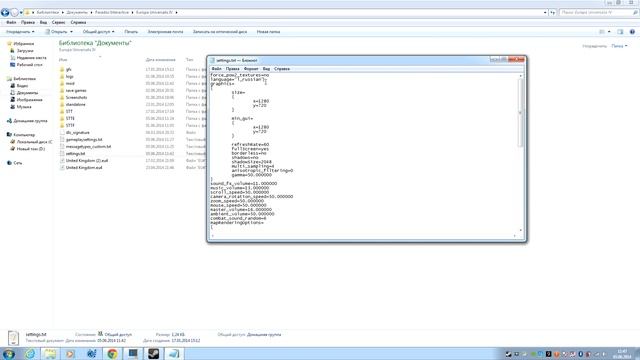The image size is (640, 360).
Task: Click the Paradox Interactive breadcrumb segment
Action: 112,13
